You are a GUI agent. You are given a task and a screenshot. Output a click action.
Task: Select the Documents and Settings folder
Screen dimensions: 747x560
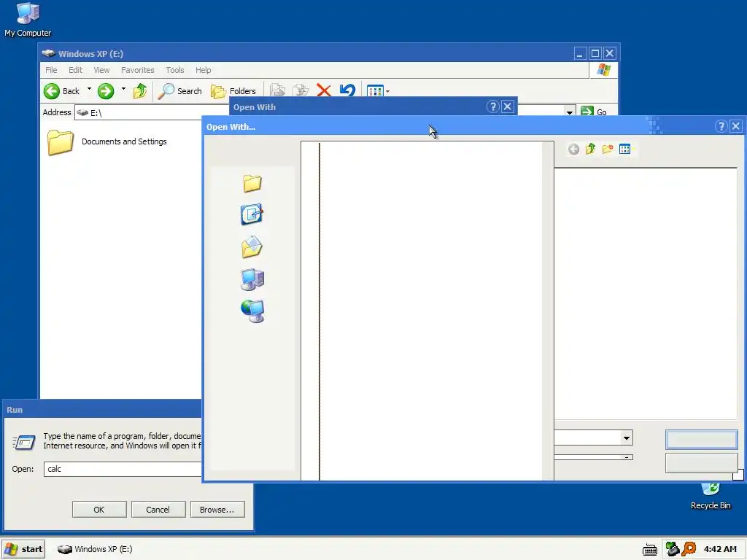[x=107, y=142]
